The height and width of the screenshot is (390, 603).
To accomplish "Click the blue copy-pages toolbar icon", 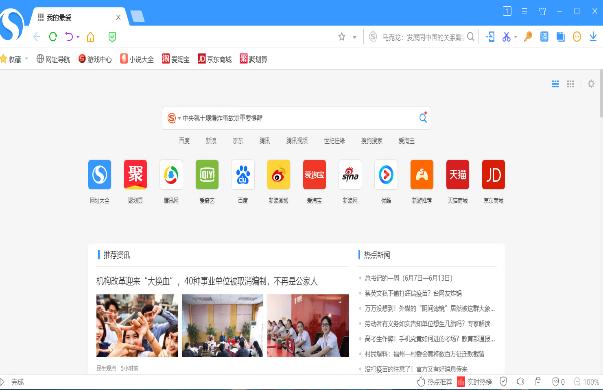I will coord(561,37).
